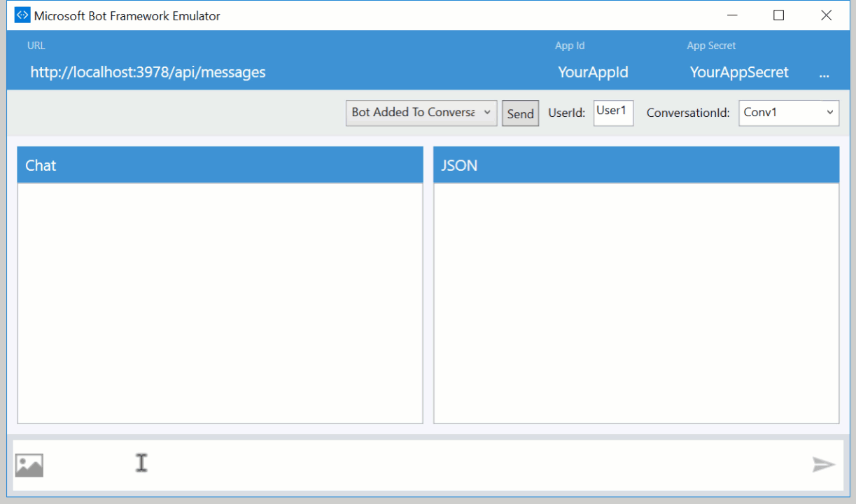Minimize the emulator window
The image size is (856, 504).
(x=733, y=15)
